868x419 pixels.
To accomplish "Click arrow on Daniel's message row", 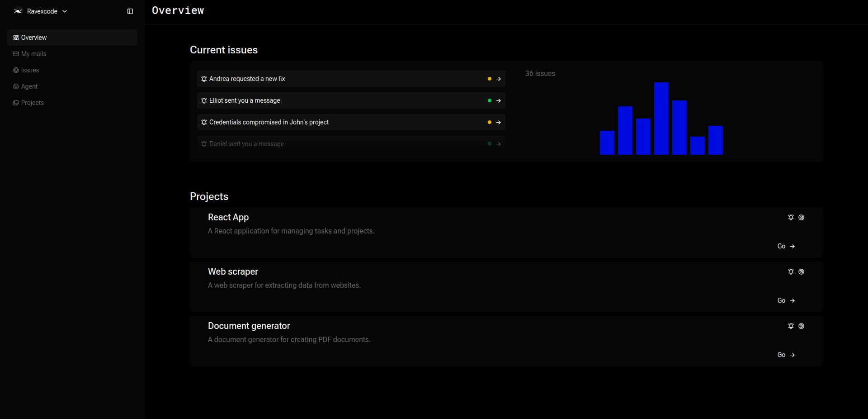I will 498,144.
